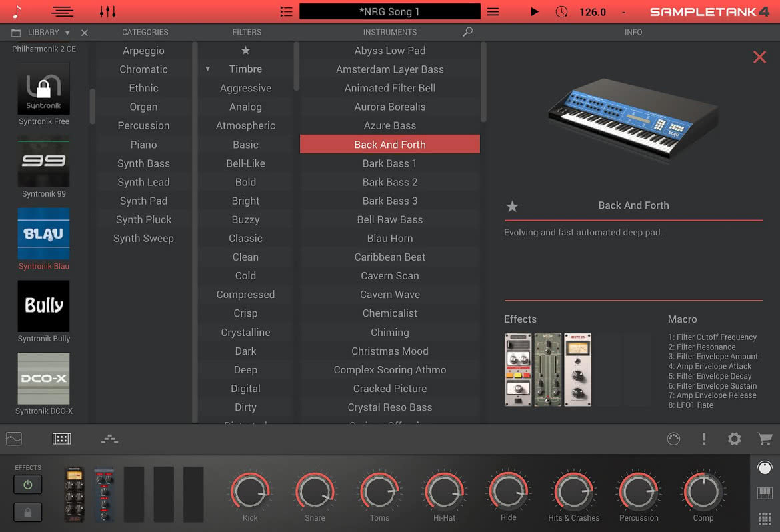
Task: Open the layers steps view icon
Action: pos(109,439)
